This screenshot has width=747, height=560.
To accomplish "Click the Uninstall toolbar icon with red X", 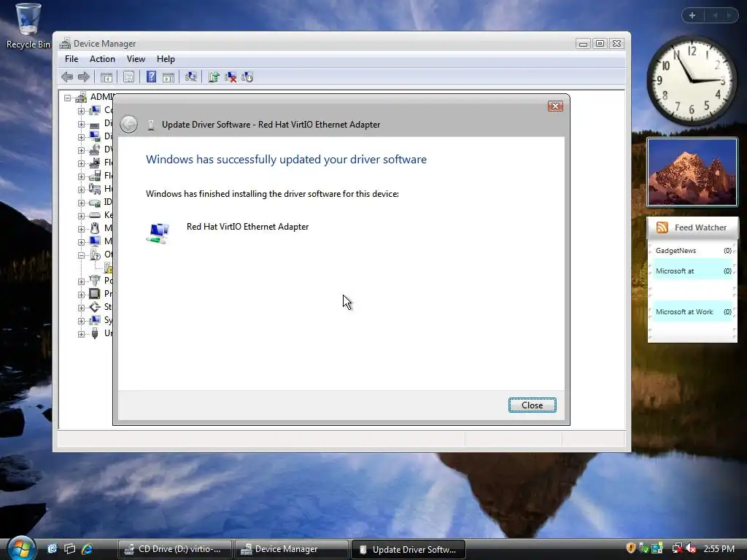I will pyautogui.click(x=231, y=77).
